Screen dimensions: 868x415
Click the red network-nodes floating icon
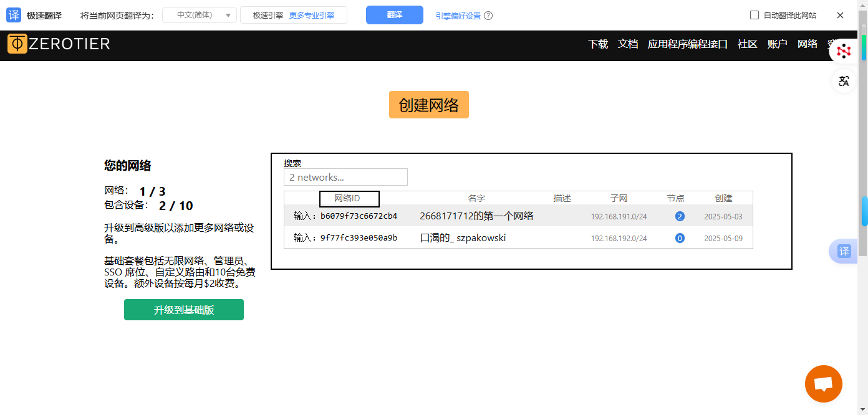tap(844, 51)
